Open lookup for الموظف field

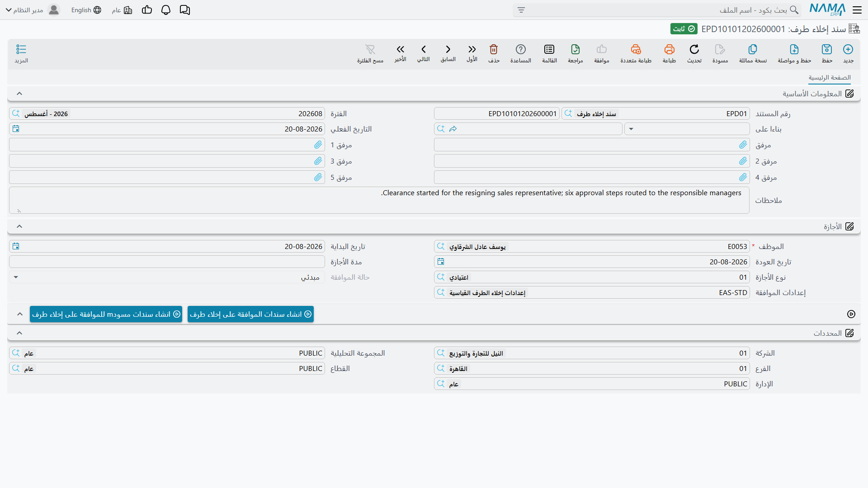[x=441, y=246]
